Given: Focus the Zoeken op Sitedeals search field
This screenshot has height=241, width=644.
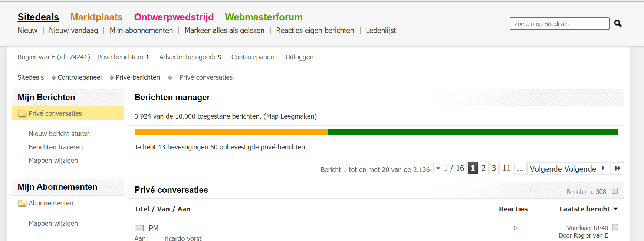Looking at the screenshot, I should coord(559,24).
